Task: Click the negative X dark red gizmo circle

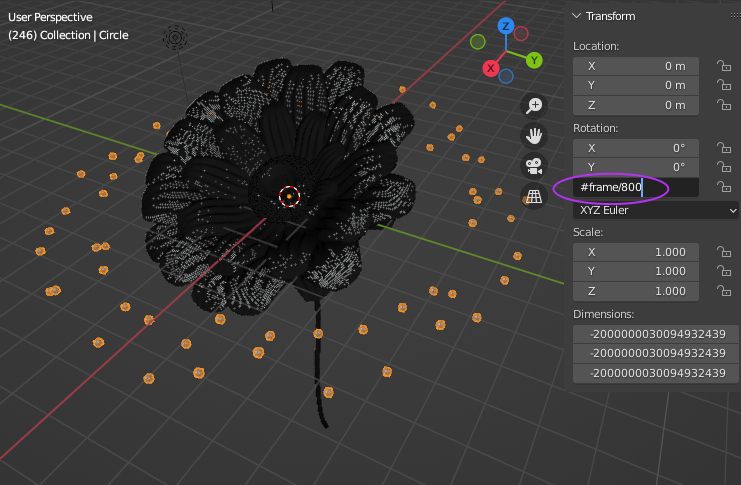Action: click(x=521, y=34)
